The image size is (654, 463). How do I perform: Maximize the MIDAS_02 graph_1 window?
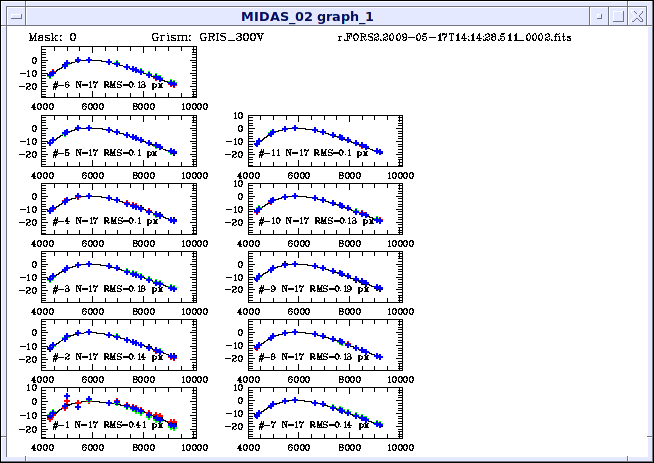pos(619,16)
